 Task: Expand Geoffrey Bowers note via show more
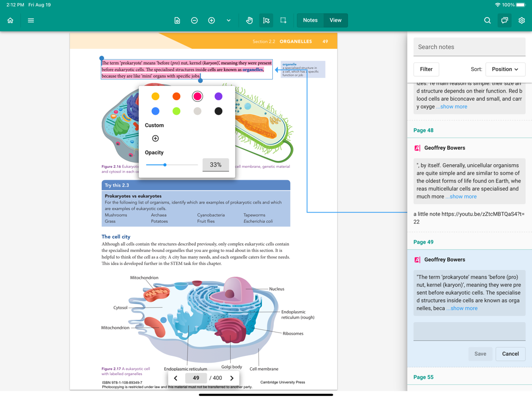point(462,308)
